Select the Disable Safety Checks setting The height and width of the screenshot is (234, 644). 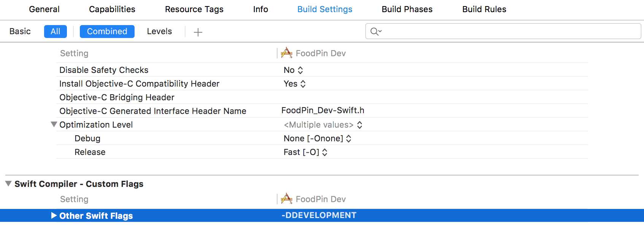(104, 70)
